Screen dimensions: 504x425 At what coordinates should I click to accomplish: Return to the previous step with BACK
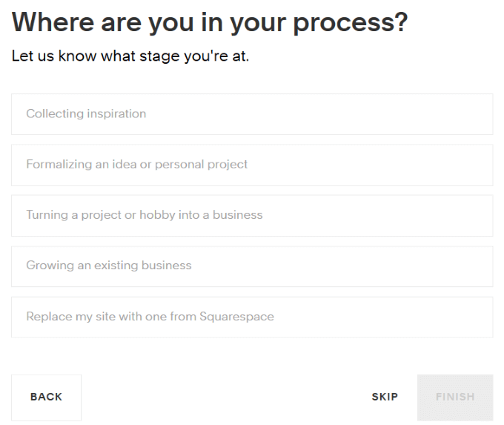tap(46, 397)
